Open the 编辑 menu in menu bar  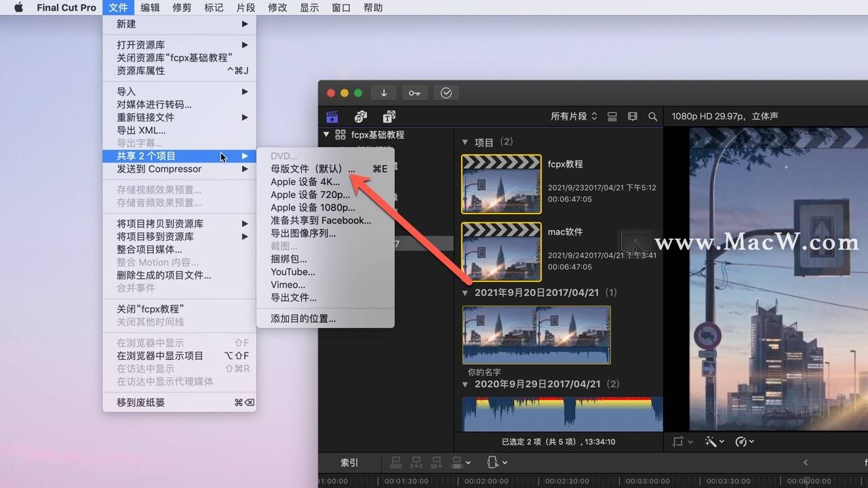151,7
